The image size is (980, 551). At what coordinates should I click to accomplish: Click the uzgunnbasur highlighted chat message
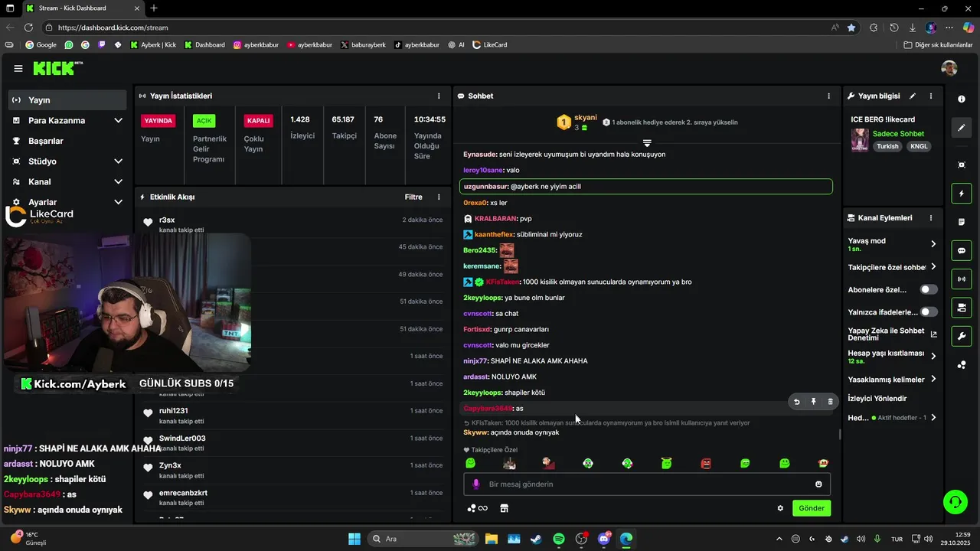(645, 187)
